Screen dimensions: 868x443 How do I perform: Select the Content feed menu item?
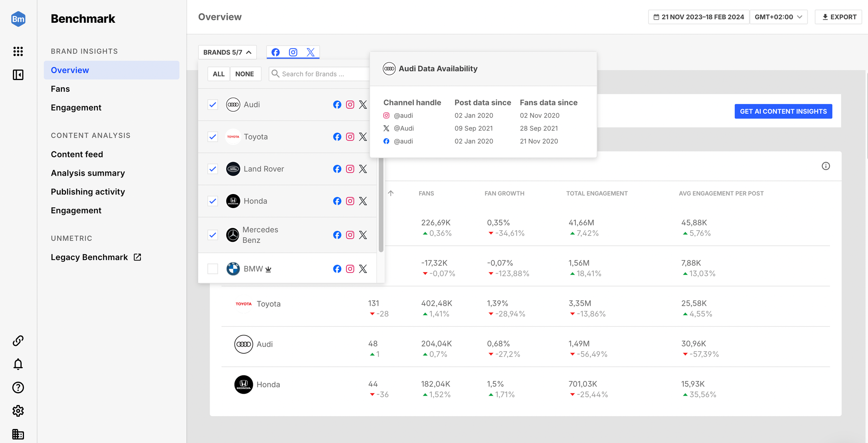pos(77,154)
